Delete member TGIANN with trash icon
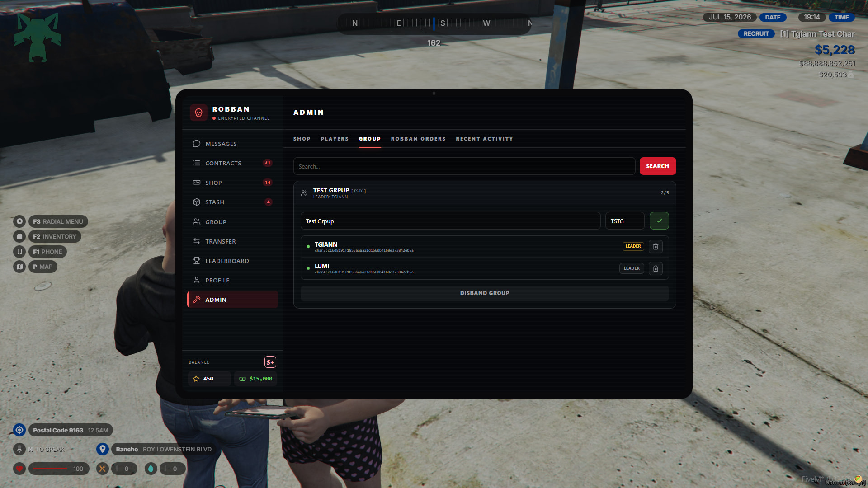 (656, 246)
